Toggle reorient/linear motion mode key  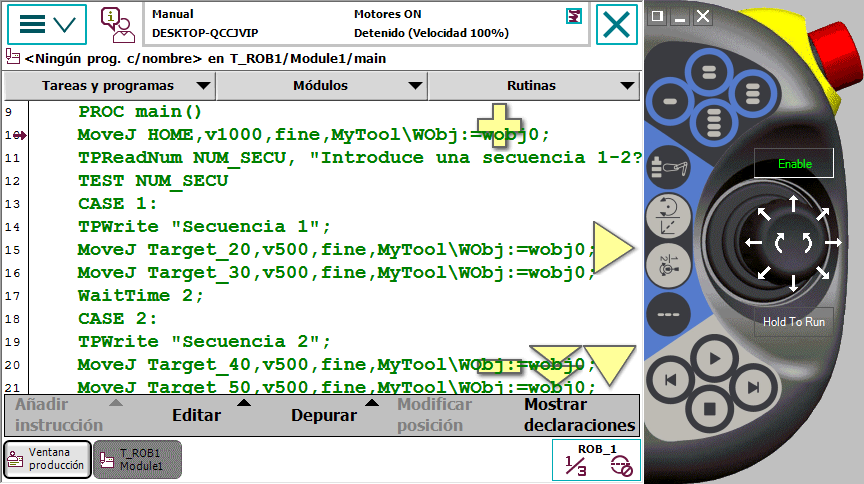pyautogui.click(x=668, y=216)
